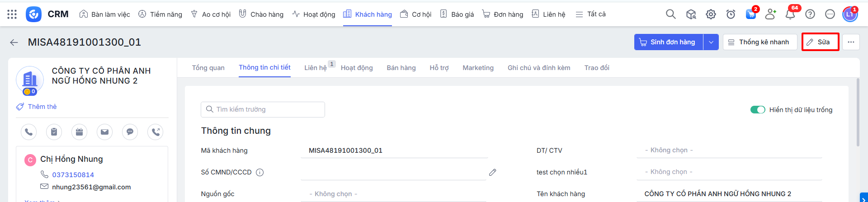Switch to the Liên hệ tab
The image size is (868, 202).
(x=315, y=68)
